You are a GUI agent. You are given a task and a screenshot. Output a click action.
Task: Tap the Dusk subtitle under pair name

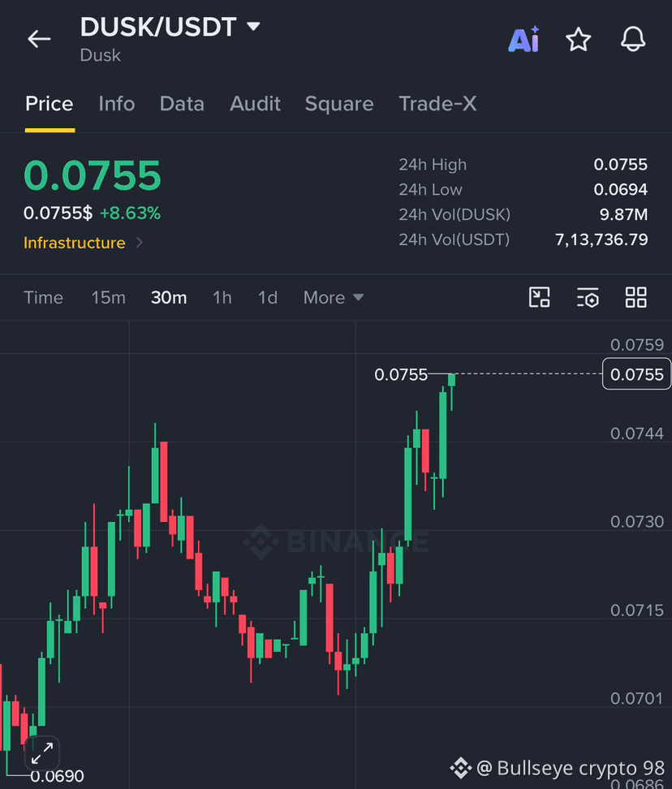pos(101,55)
